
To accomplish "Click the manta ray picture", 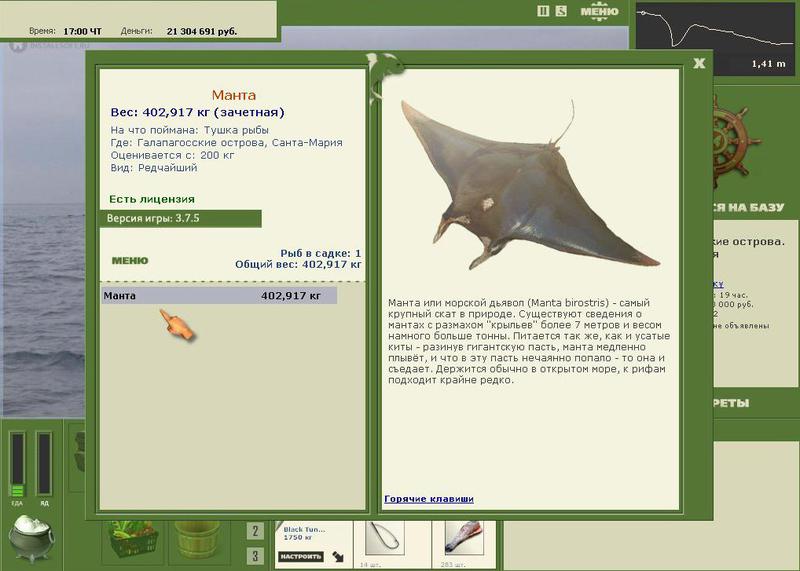I will click(530, 186).
